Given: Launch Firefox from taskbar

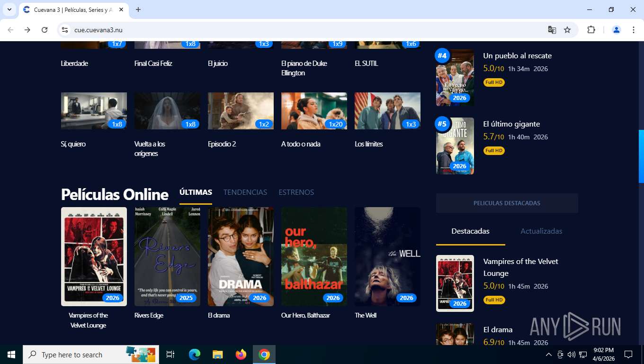Looking at the screenshot, I should [x=241, y=355].
